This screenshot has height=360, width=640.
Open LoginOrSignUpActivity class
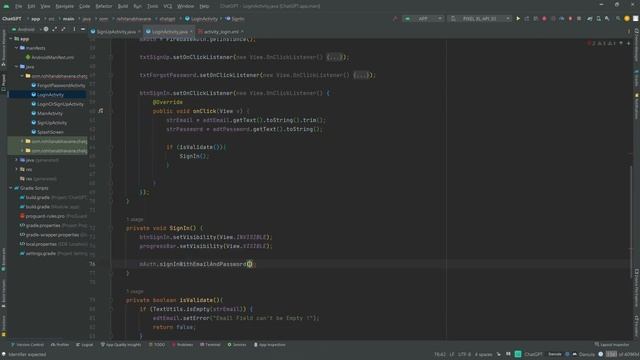coord(58,104)
